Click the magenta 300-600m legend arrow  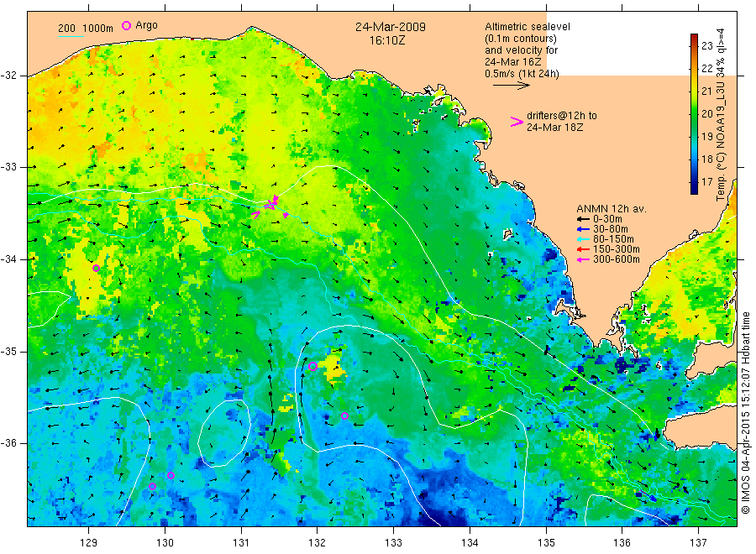[x=583, y=259]
